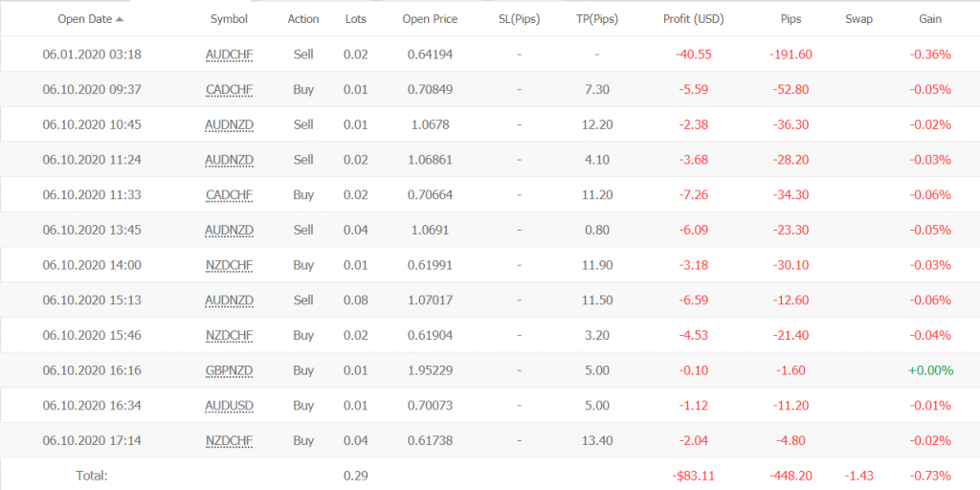Click the Lots column header

(356, 19)
